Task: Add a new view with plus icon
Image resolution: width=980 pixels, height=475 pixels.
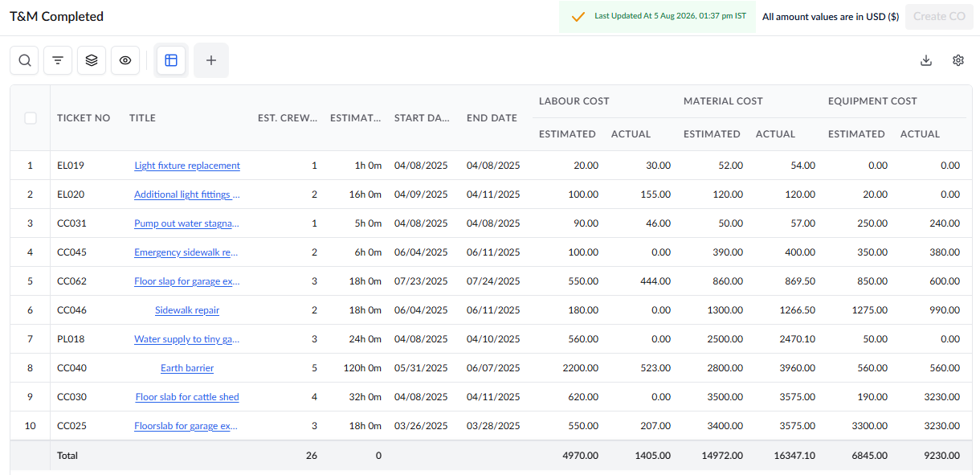Action: click(x=211, y=60)
